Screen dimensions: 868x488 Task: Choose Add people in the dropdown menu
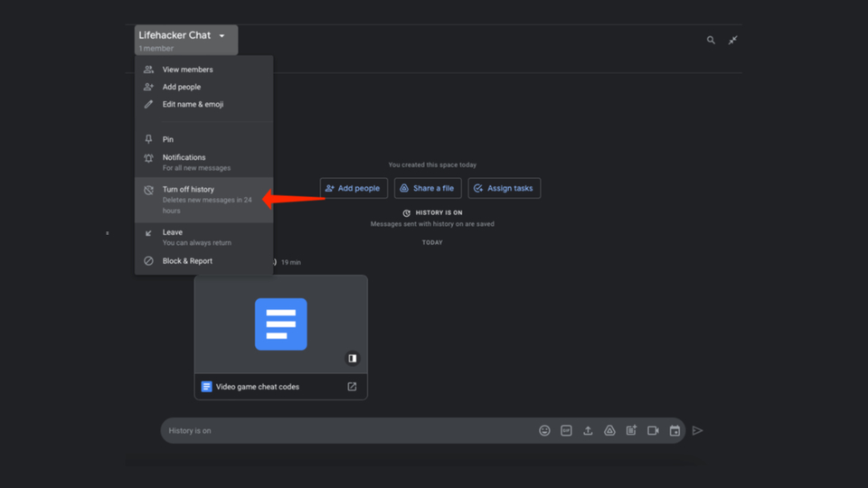coord(203,87)
